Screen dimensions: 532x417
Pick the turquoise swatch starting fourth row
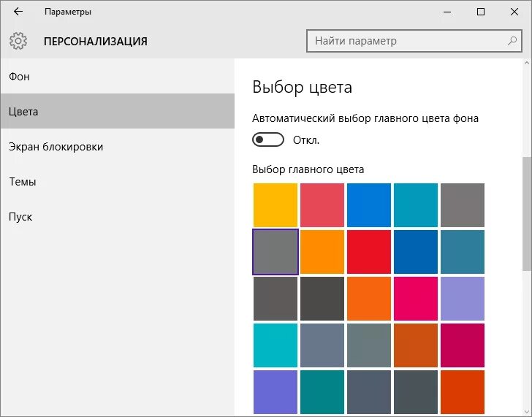coord(275,345)
